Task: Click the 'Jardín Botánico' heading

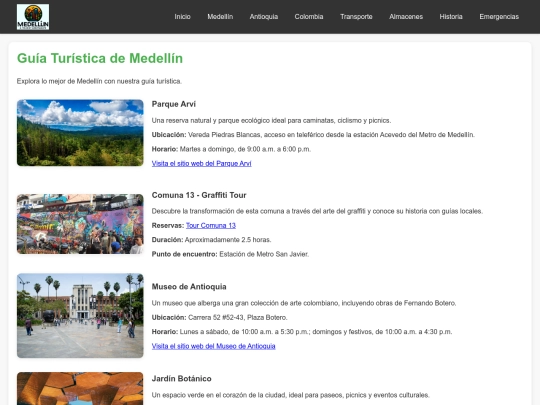Action: point(181,378)
